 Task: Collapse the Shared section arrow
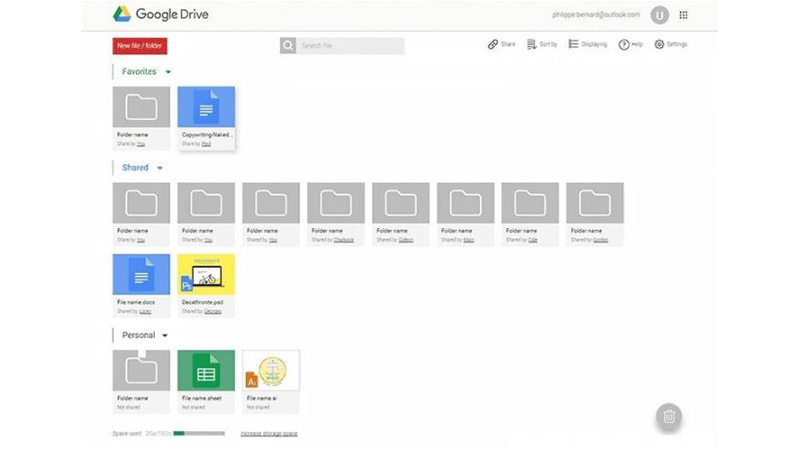tap(160, 168)
